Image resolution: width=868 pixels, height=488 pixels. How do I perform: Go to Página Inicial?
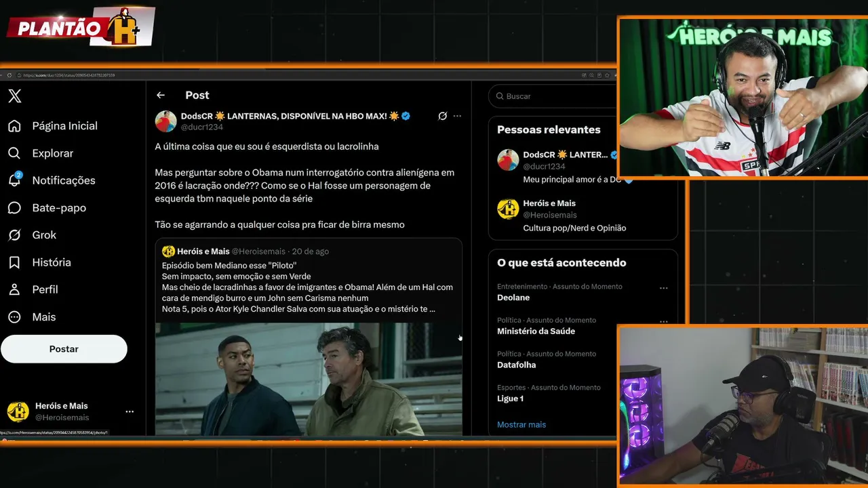[x=53, y=126]
